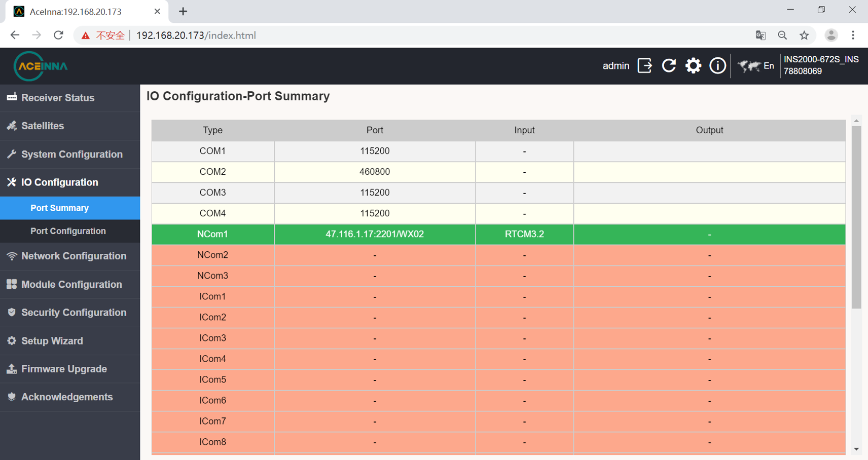The image size is (868, 460).
Task: Collapse the IO Configuration menu
Action: [x=70, y=182]
